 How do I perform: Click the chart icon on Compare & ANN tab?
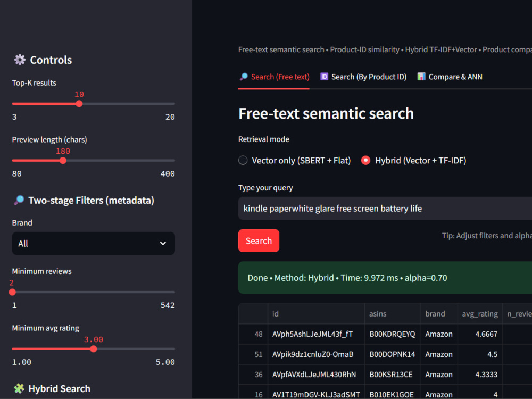pyautogui.click(x=421, y=77)
